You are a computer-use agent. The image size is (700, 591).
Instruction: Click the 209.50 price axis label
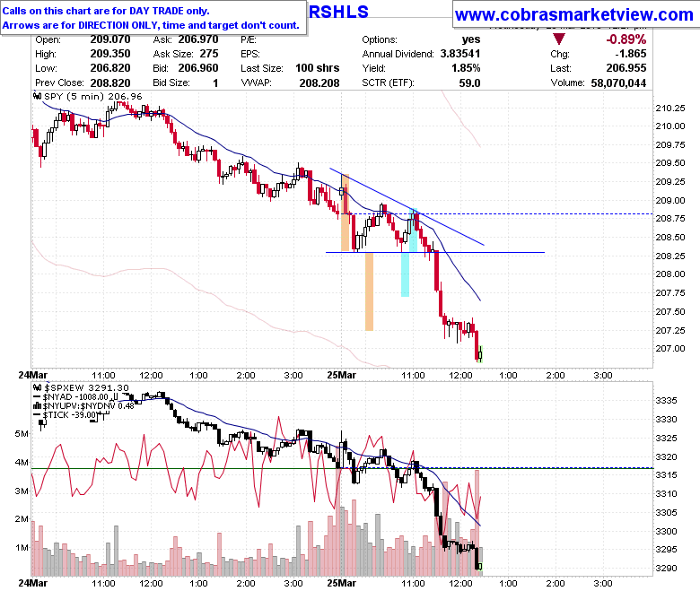(x=669, y=163)
